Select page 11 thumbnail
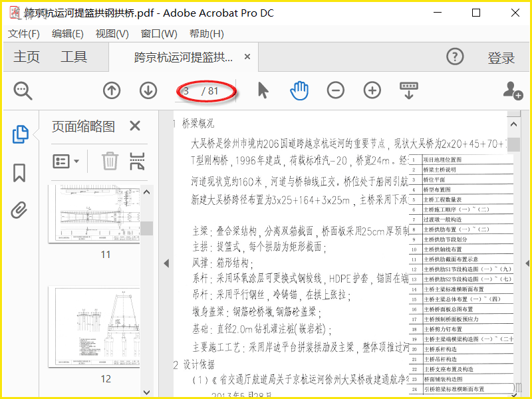 point(94,214)
